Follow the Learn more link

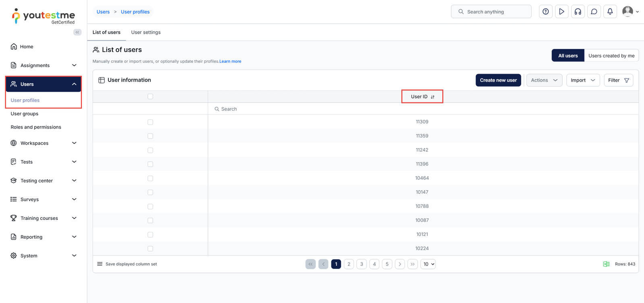click(x=230, y=61)
